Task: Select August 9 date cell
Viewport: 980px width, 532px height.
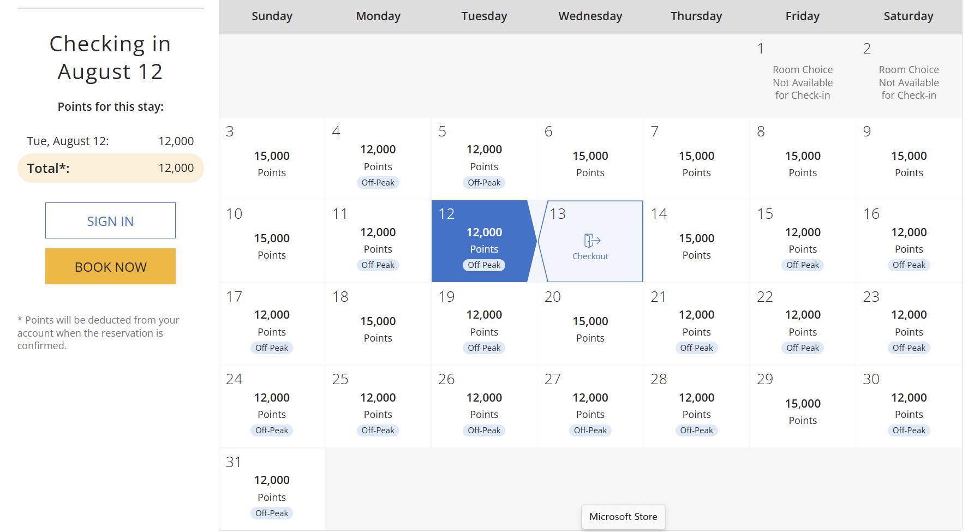Action: tap(909, 159)
